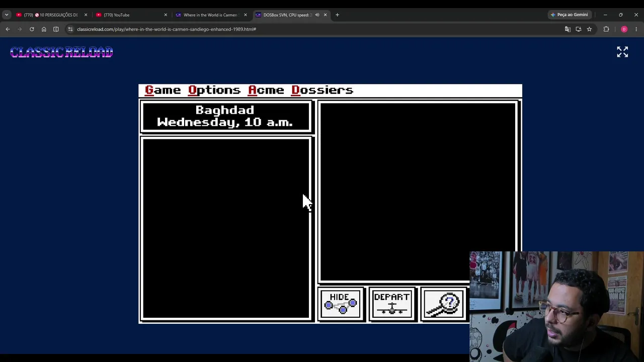Click the Baghdad location text
Image resolution: width=644 pixels, height=362 pixels.
(225, 110)
